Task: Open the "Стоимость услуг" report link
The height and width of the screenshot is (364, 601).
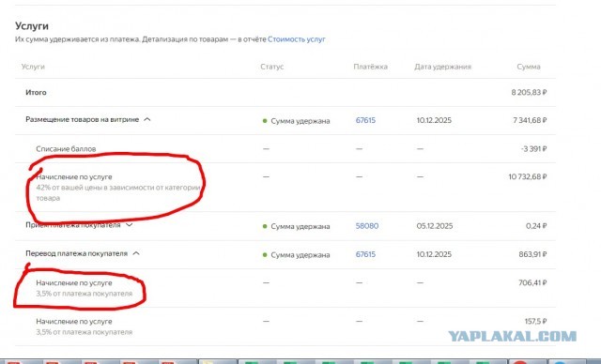Action: pos(297,39)
